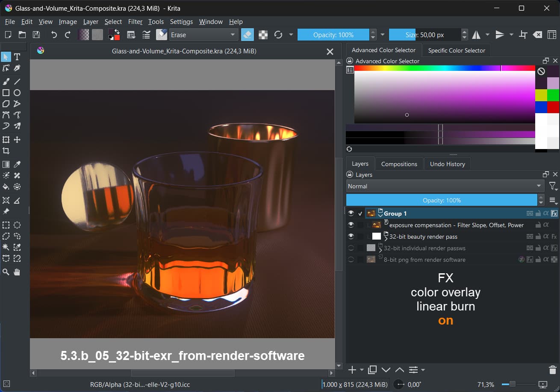Click the horizontal canvas scrollbar
The height and width of the screenshot is (392, 560).
pyautogui.click(x=183, y=373)
